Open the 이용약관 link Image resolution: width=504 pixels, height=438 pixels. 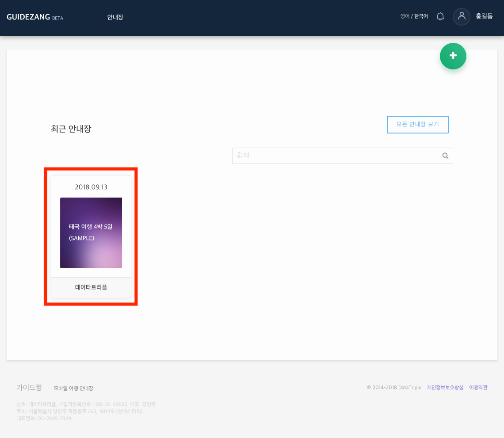click(478, 388)
